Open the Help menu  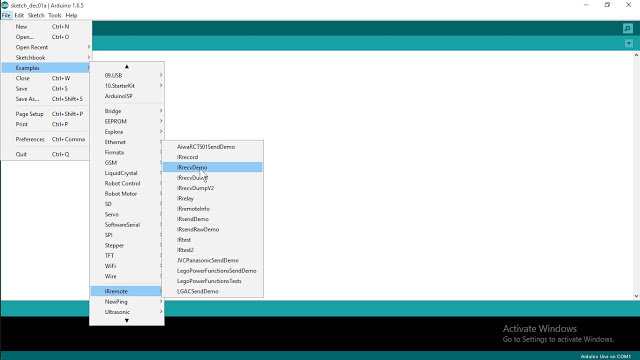click(x=71, y=16)
